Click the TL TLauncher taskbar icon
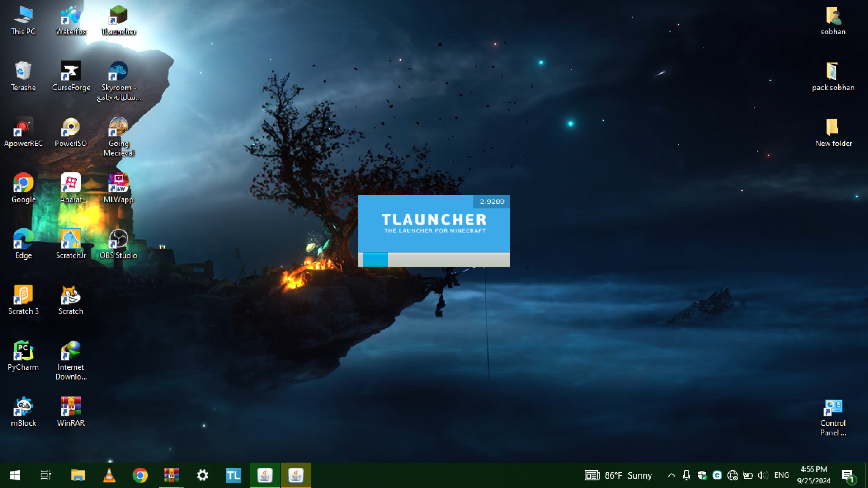The width and height of the screenshot is (868, 488). point(234,475)
